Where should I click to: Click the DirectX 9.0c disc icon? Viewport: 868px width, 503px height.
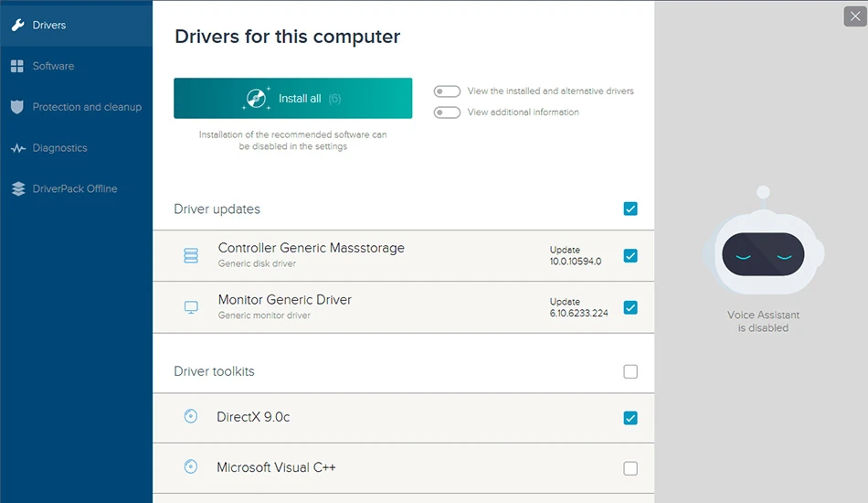pyautogui.click(x=190, y=416)
